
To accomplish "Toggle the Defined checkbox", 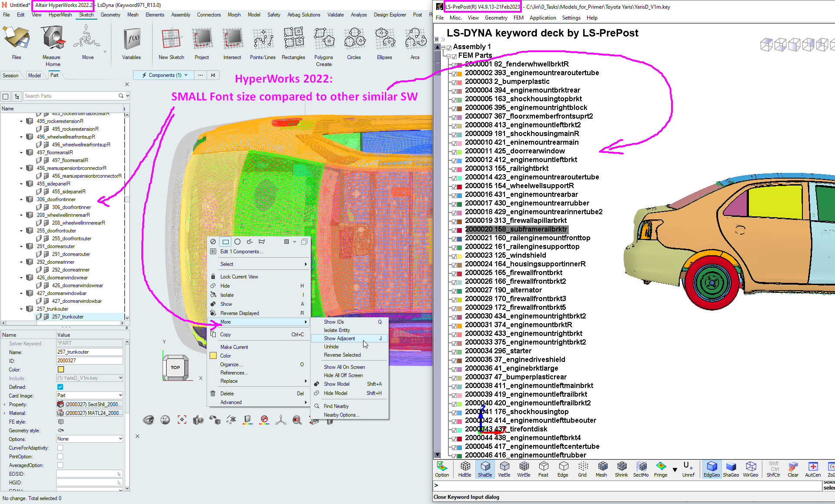I will point(60,387).
